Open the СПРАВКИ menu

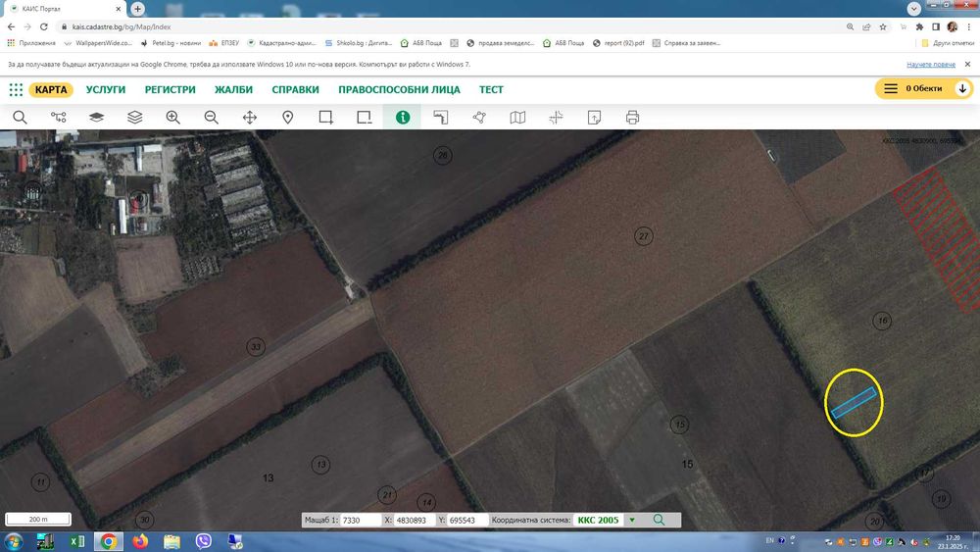(295, 89)
